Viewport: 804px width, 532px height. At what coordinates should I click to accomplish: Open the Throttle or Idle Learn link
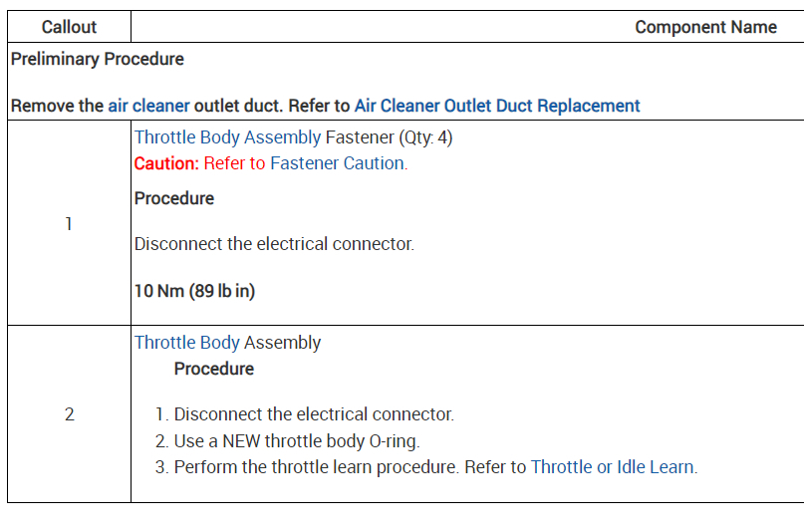point(613,466)
